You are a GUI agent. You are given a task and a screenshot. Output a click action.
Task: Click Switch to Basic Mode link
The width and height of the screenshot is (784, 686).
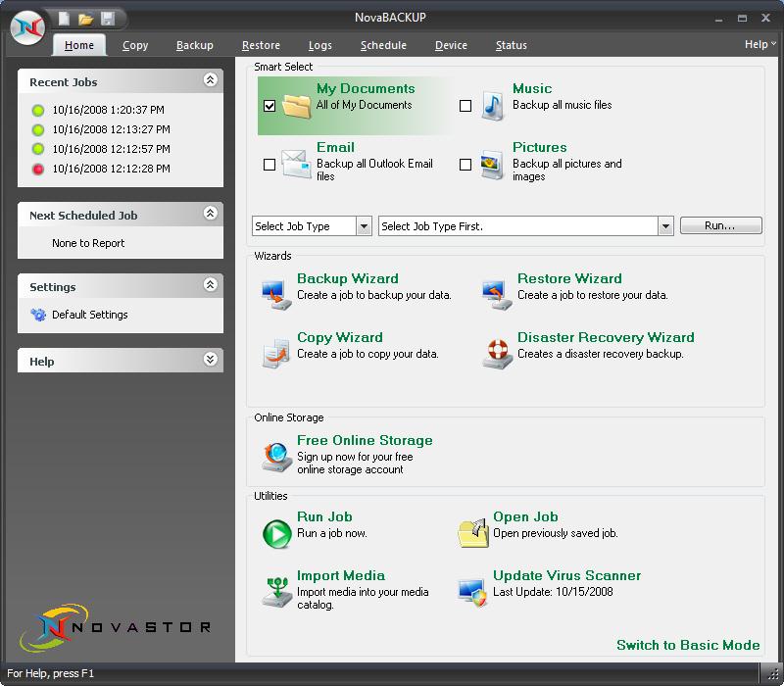pyautogui.click(x=688, y=645)
